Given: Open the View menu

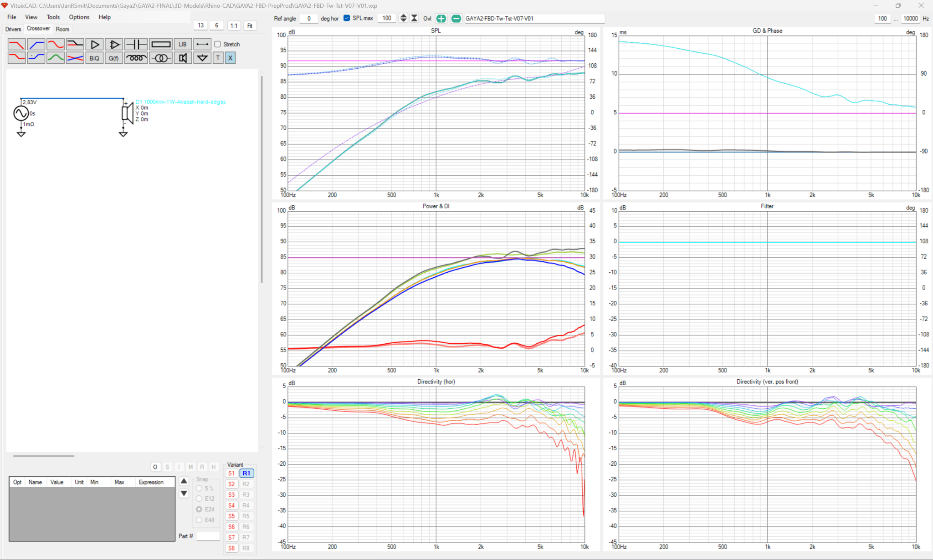Looking at the screenshot, I should pyautogui.click(x=31, y=17).
